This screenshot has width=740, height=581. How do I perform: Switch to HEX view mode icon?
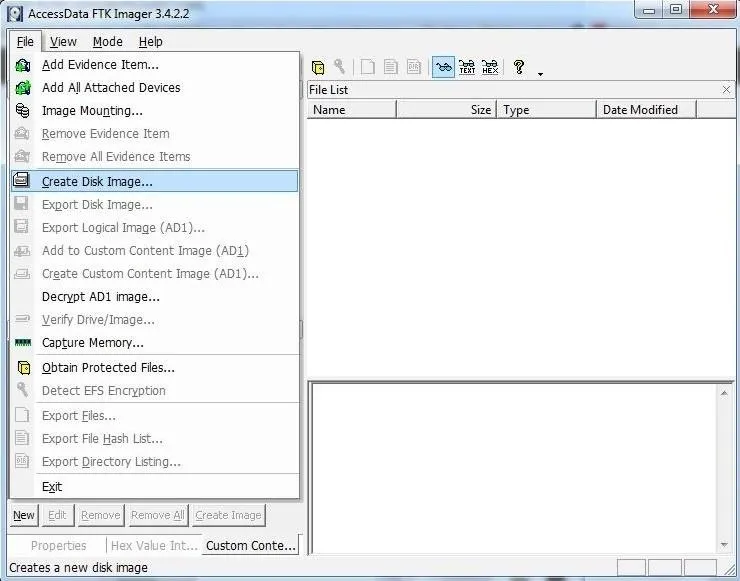[x=490, y=67]
